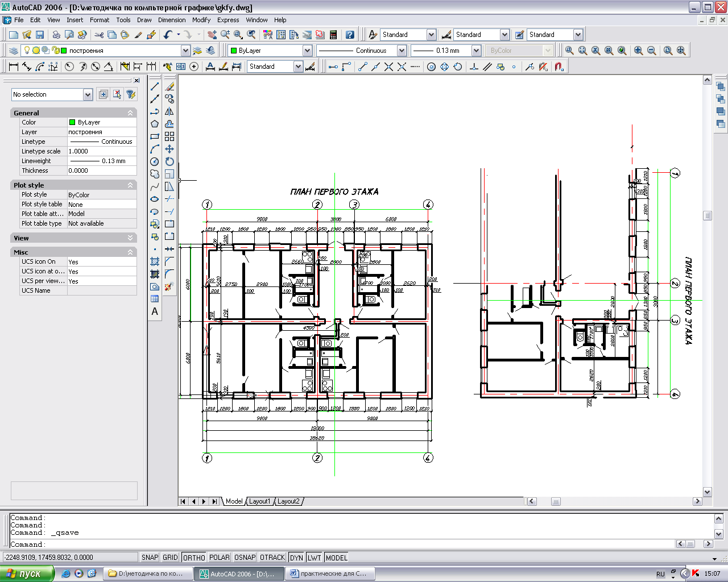Switch to the Layout1 tab

tap(260, 501)
